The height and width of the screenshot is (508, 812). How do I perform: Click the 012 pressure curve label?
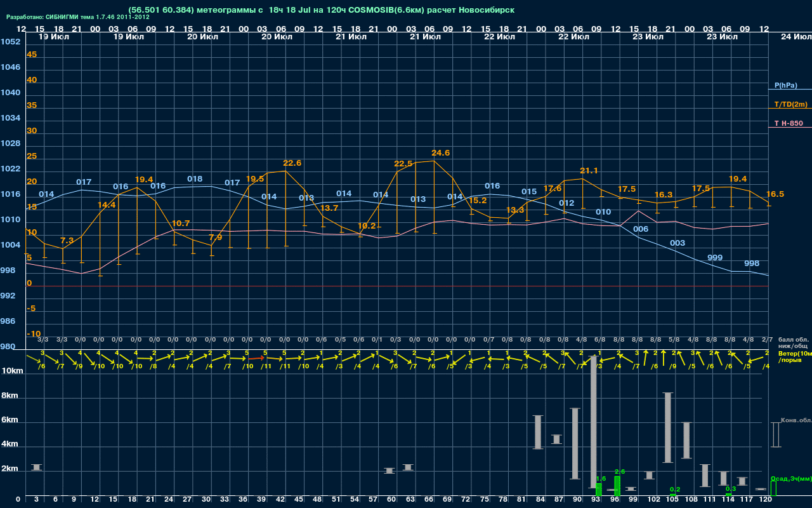coord(566,203)
